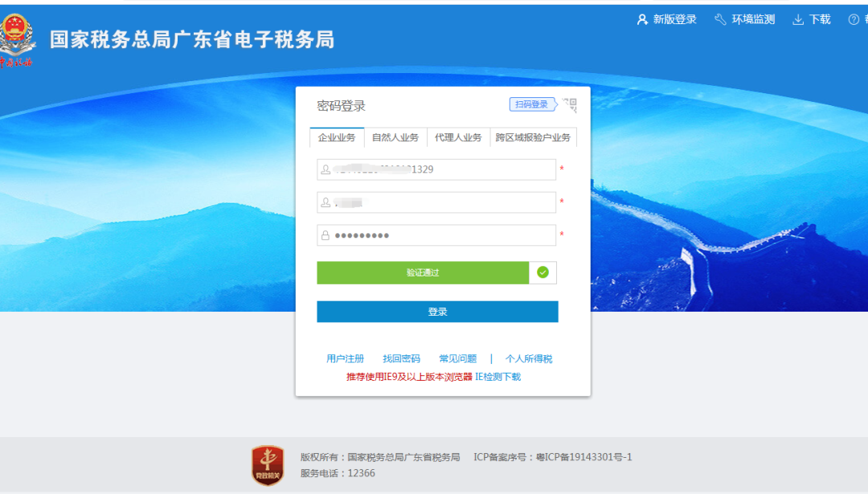Screen dimensions: 868x494
Task: Select the 代理人业务 tab
Action: [458, 137]
